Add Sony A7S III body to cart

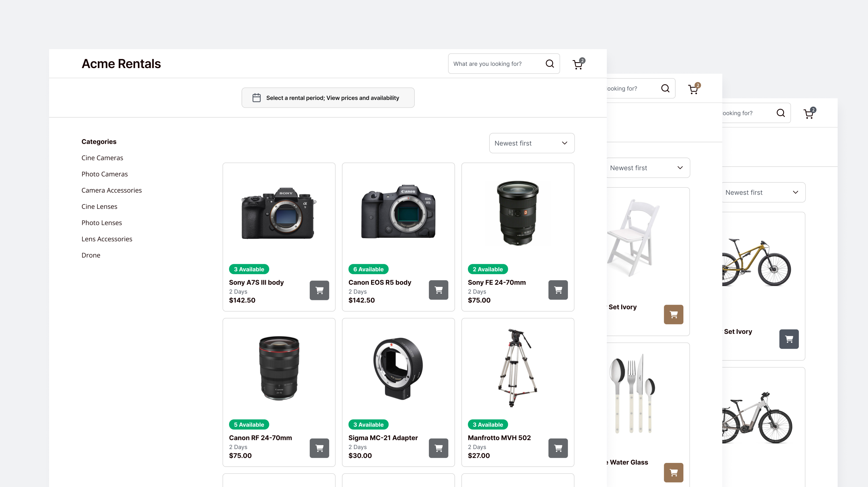(x=319, y=290)
